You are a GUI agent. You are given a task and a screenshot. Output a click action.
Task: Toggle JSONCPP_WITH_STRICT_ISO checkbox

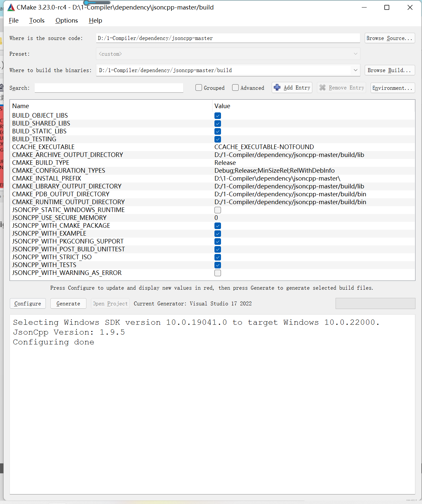[x=218, y=257]
